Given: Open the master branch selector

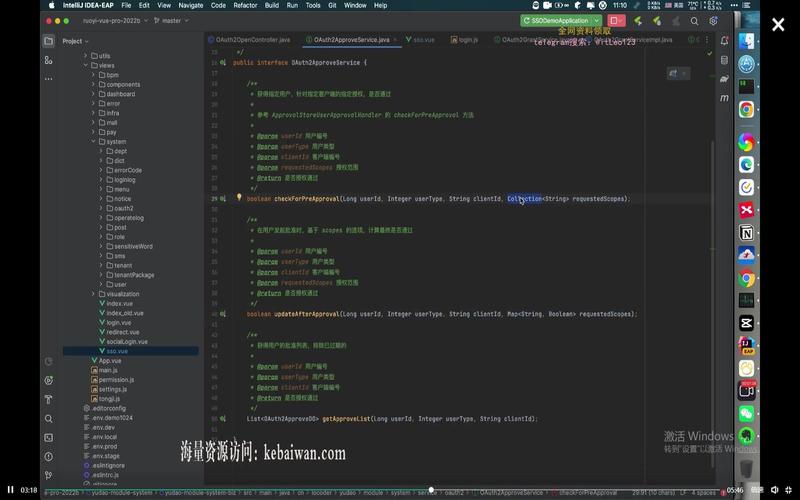Looking at the screenshot, I should 171,21.
